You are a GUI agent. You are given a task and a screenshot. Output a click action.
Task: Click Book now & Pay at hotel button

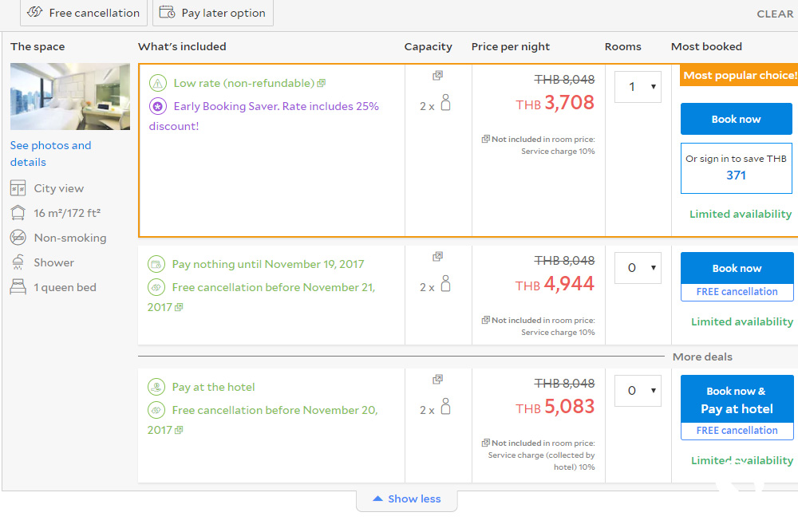(x=737, y=400)
